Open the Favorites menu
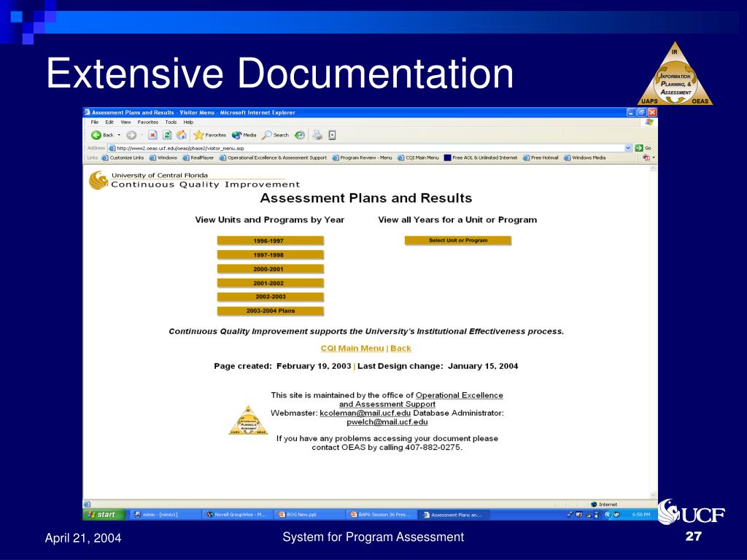This screenshot has height=560, width=747. coord(147,122)
